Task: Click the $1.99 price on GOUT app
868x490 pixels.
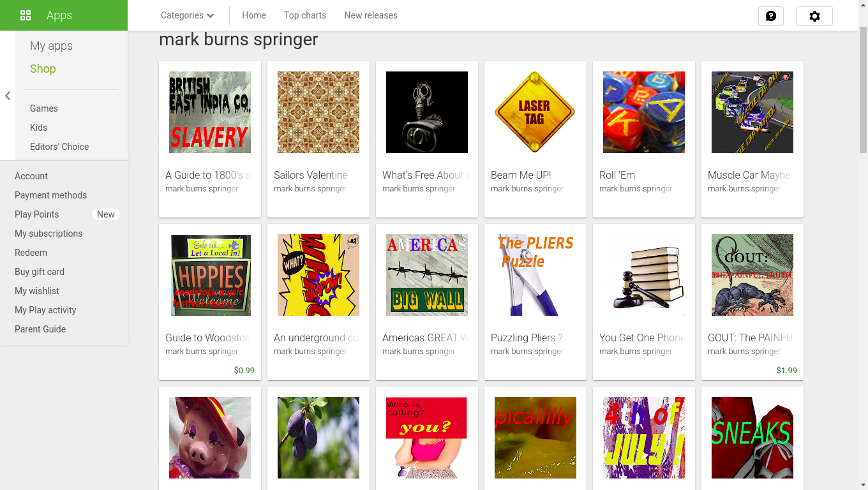Action: (786, 370)
